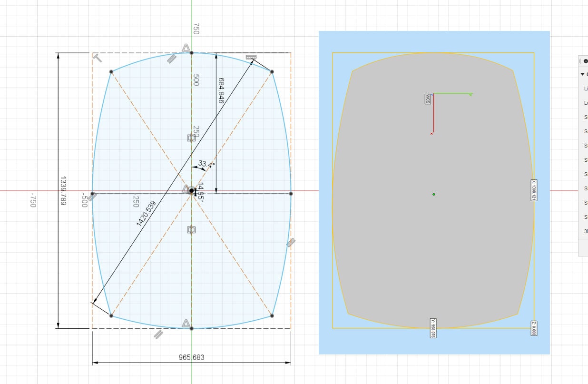Image resolution: width=588 pixels, height=384 pixels.
Task: Click the green origin point in setup preview
Action: [x=433, y=194]
